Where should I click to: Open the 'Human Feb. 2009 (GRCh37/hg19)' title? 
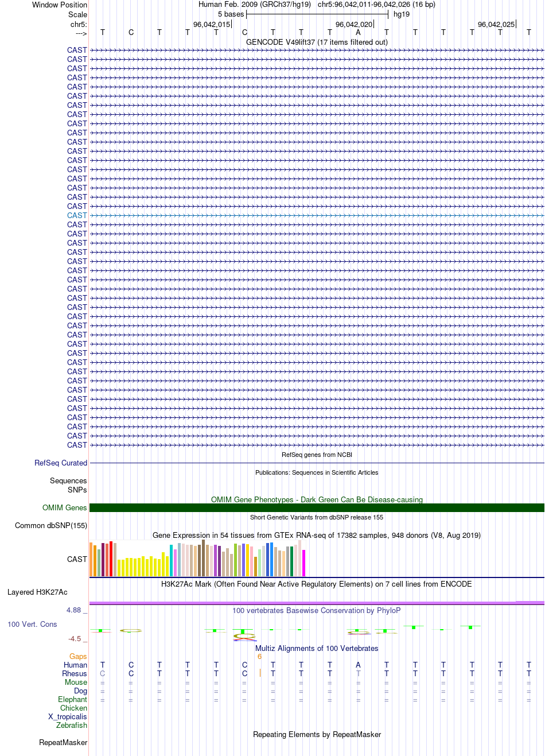(255, 5)
